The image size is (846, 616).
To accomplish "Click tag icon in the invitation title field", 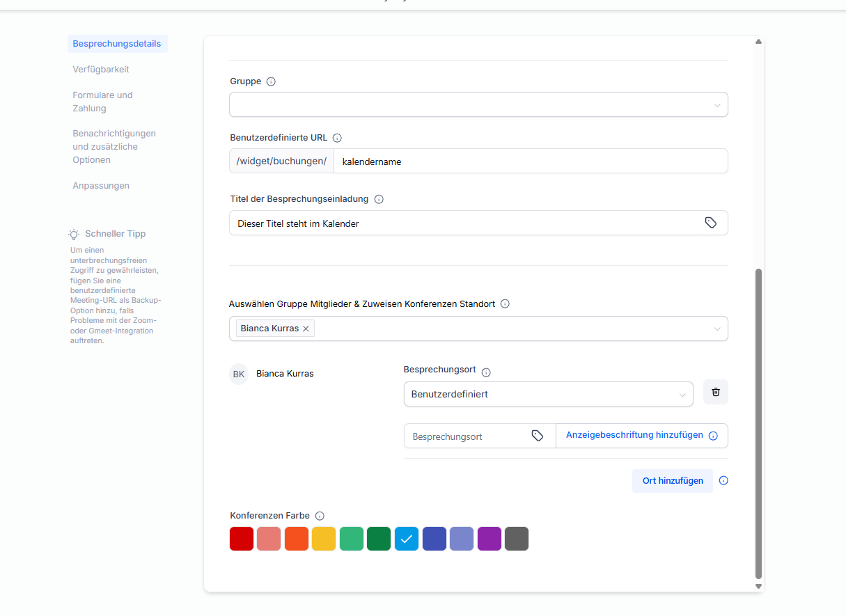I will [710, 223].
